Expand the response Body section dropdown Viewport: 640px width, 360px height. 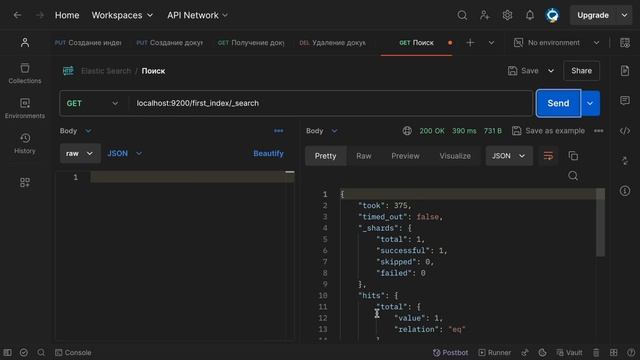point(322,131)
